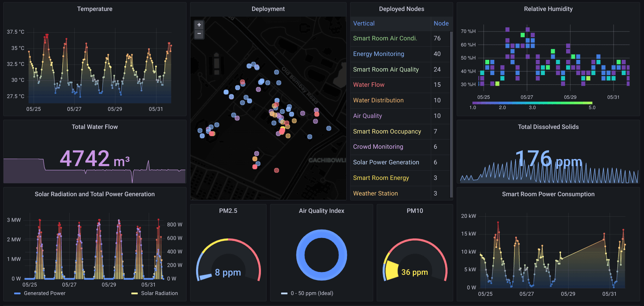644x306 pixels.
Task: Select the Smart Room Air Quality row
Action: (400, 69)
